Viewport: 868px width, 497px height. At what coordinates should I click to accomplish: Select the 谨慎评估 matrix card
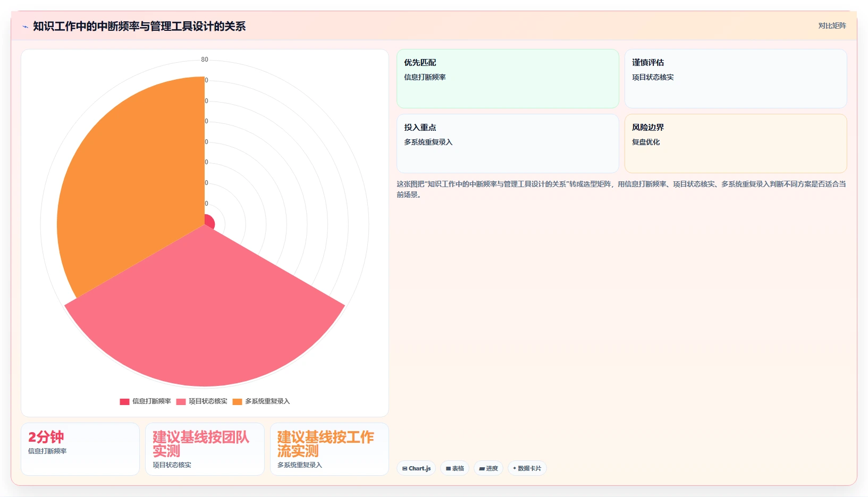click(x=736, y=79)
